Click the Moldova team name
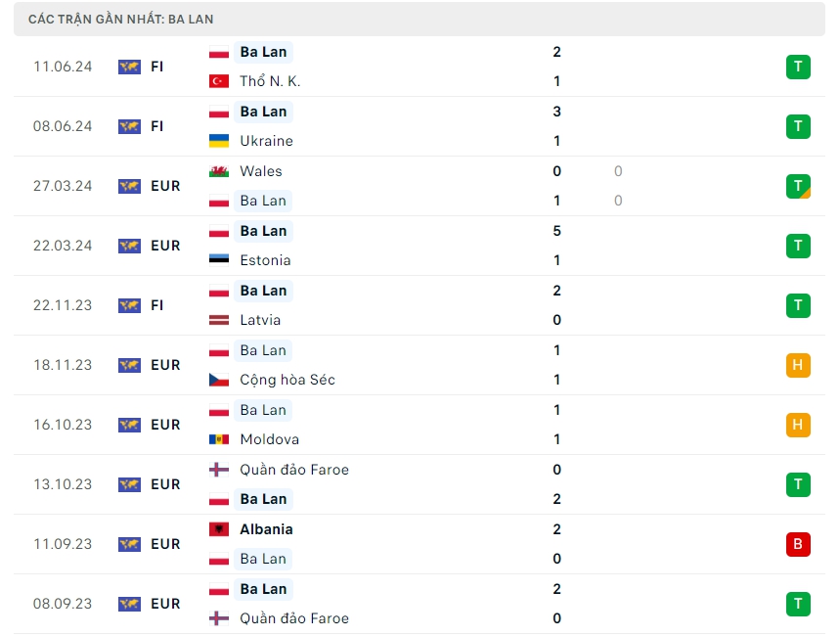Viewport: 840px width, 636px height. pos(270,439)
